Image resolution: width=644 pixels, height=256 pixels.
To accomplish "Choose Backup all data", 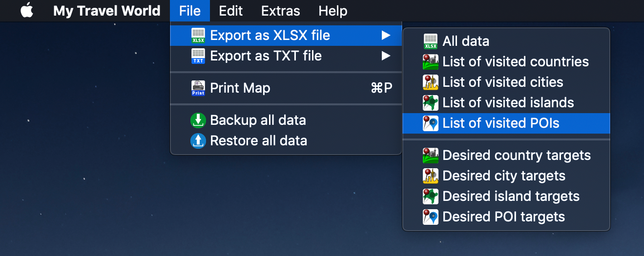I will 286,120.
